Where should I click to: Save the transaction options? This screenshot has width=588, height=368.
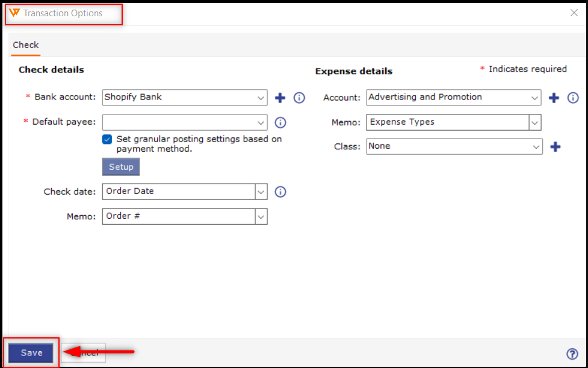(x=31, y=353)
